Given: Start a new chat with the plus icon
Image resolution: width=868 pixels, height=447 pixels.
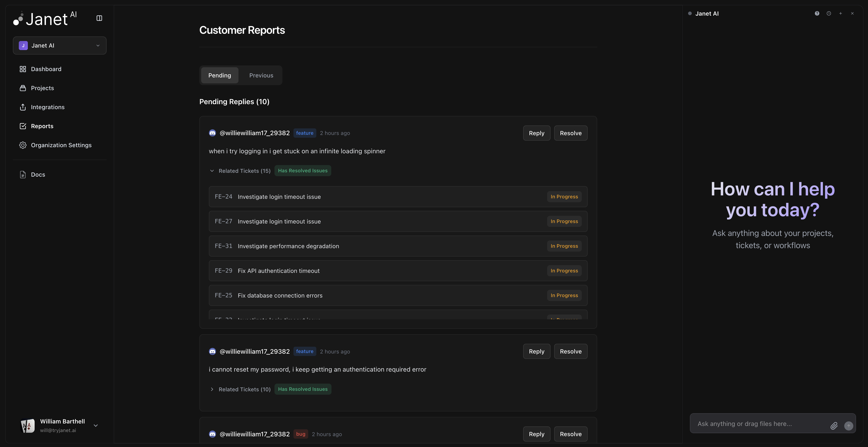Looking at the screenshot, I should click(x=840, y=14).
